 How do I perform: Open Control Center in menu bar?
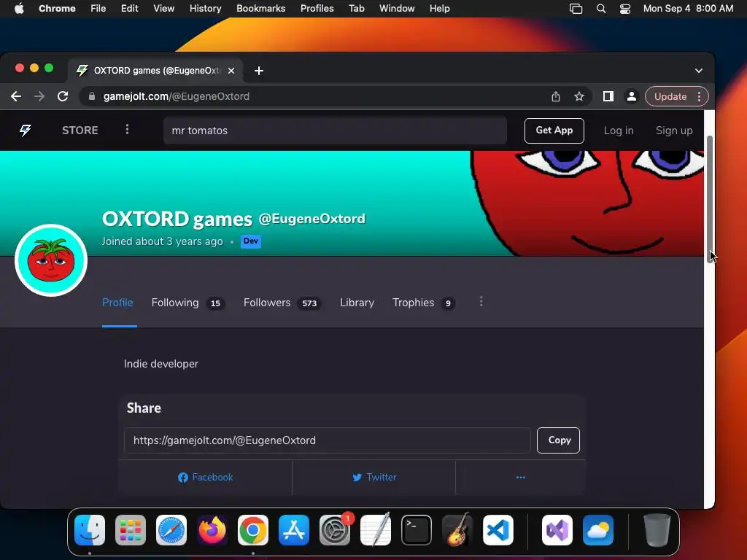625,9
